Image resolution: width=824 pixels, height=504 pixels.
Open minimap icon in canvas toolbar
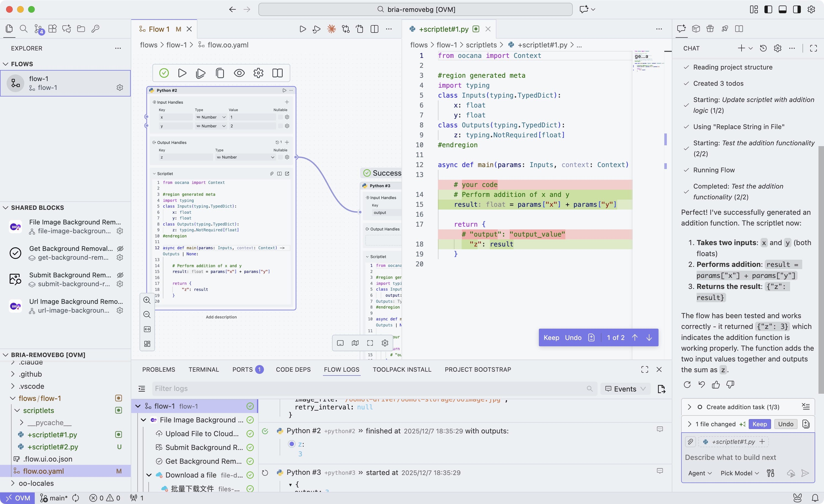tap(355, 343)
